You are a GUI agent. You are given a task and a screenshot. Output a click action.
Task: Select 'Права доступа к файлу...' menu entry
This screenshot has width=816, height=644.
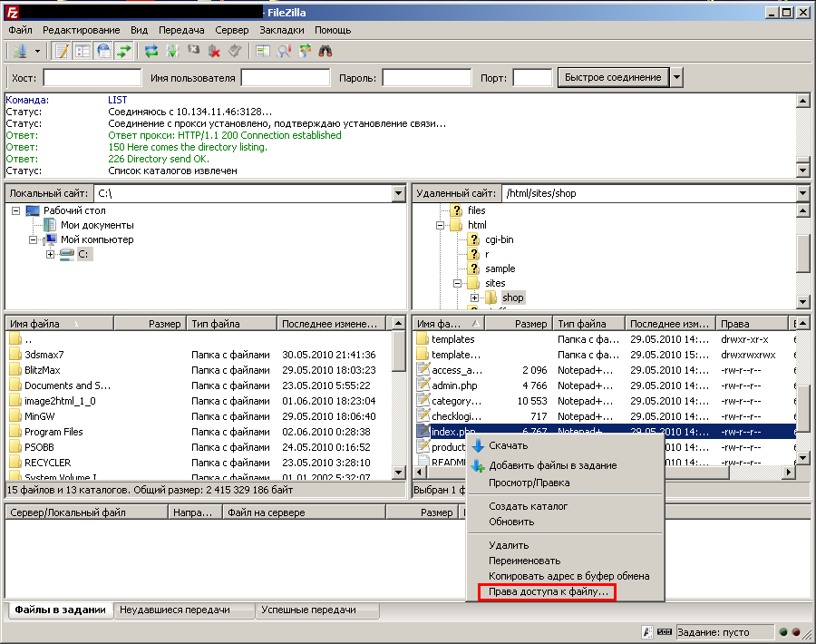click(x=549, y=591)
